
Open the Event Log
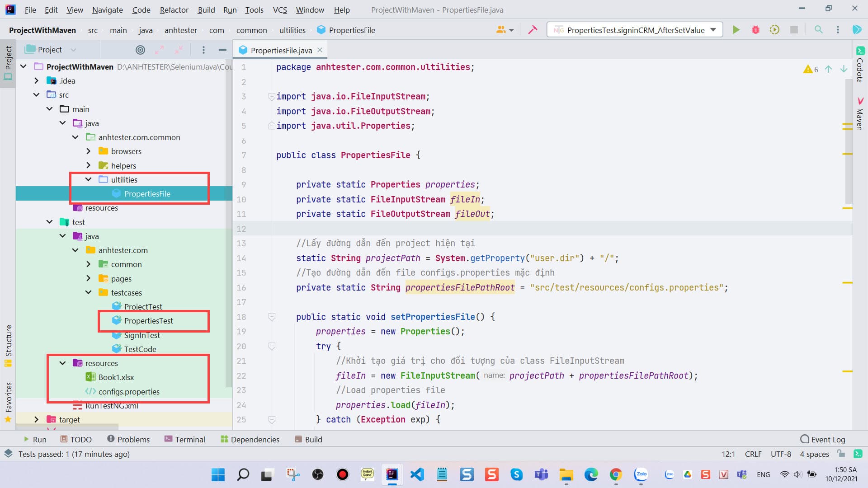pos(823,439)
